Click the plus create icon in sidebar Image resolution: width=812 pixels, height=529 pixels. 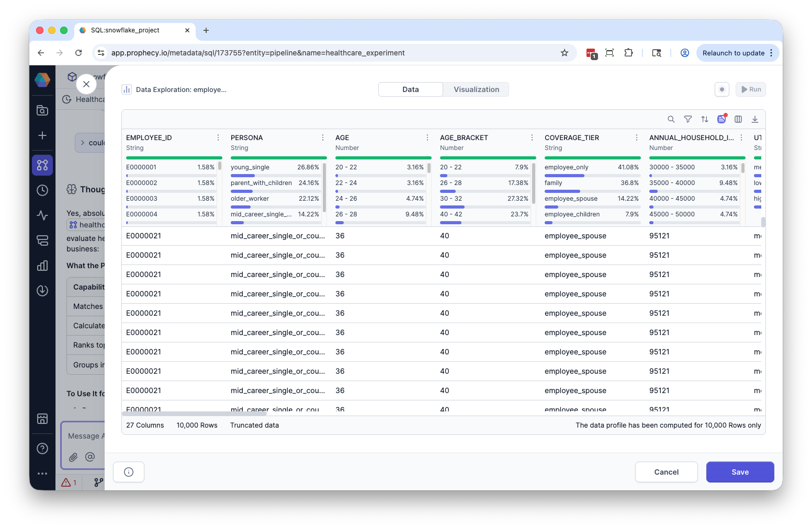[42, 135]
